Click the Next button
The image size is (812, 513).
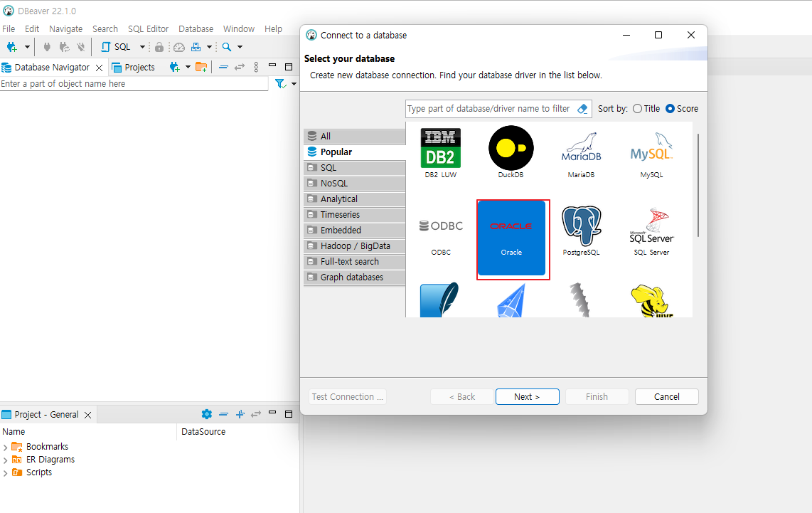click(x=527, y=397)
